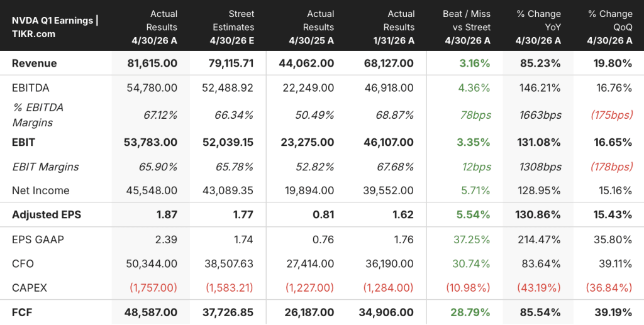
Task: Select the EBIT Margins row label
Action: click(x=45, y=167)
